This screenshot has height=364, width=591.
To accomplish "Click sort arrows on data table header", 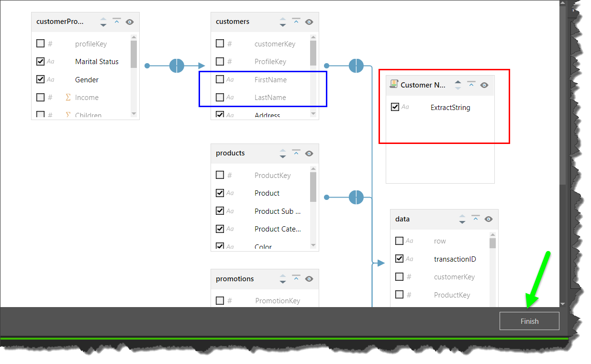I will point(462,219).
